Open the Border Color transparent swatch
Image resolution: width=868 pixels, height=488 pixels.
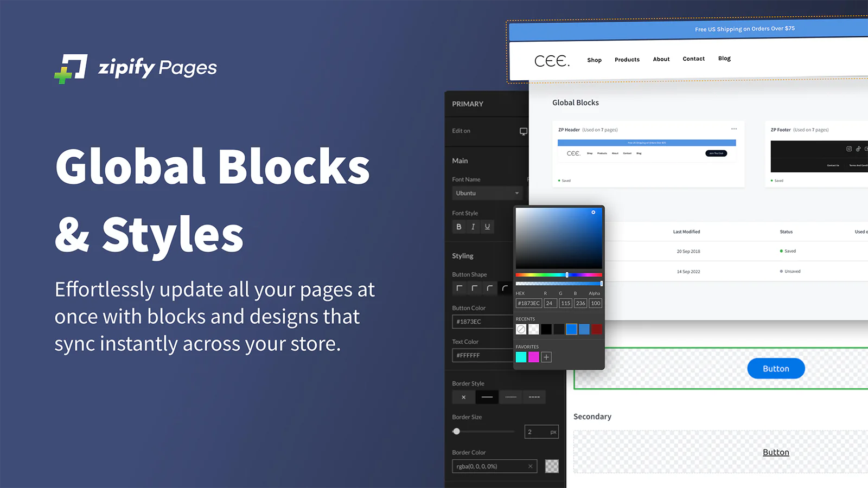[x=552, y=466]
